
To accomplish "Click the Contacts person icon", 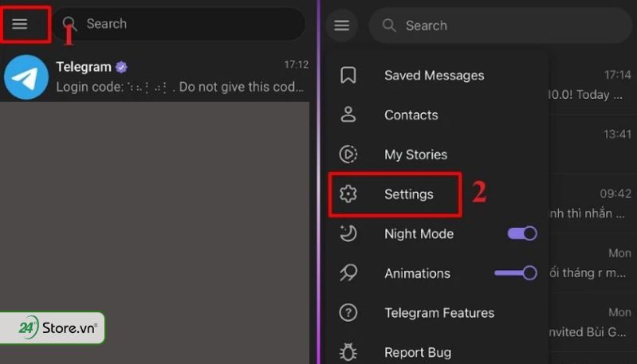I will [348, 115].
